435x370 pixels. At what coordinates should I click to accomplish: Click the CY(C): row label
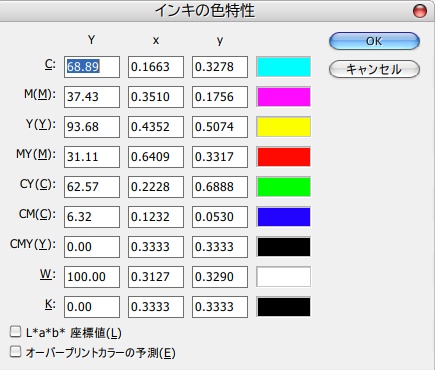(x=38, y=185)
